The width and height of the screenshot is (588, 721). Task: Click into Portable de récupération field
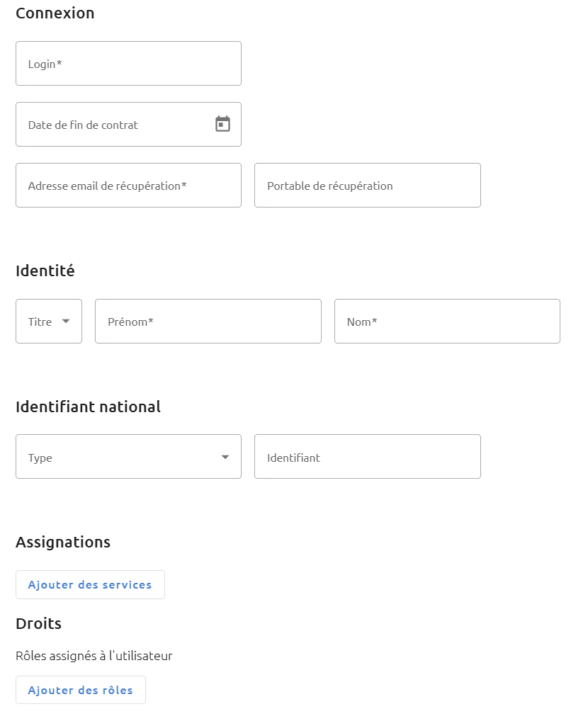point(368,186)
